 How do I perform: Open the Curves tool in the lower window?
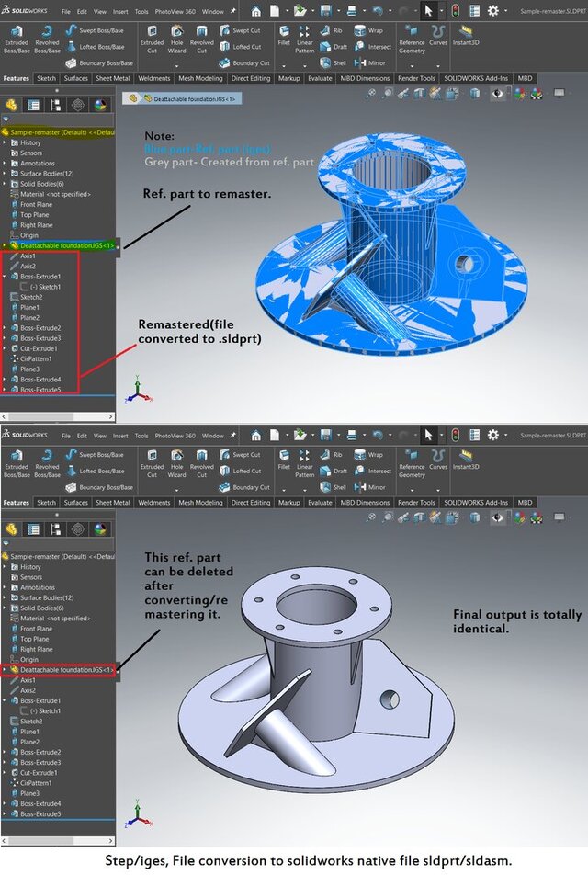438,460
